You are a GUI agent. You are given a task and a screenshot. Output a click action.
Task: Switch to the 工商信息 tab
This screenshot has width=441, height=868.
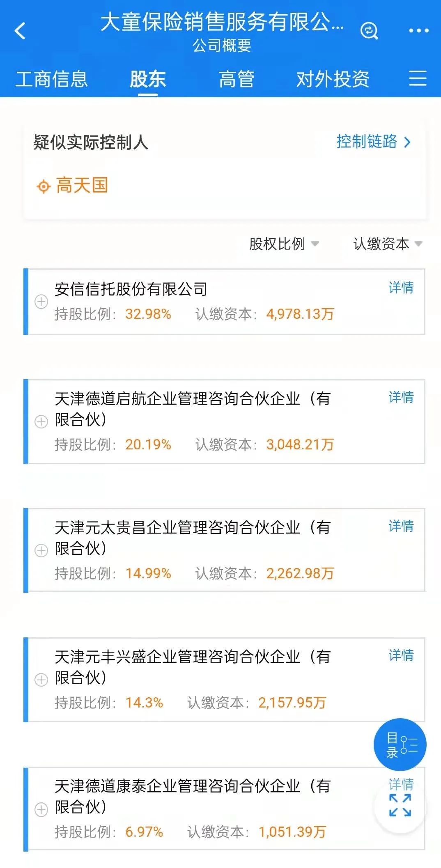[x=52, y=79]
